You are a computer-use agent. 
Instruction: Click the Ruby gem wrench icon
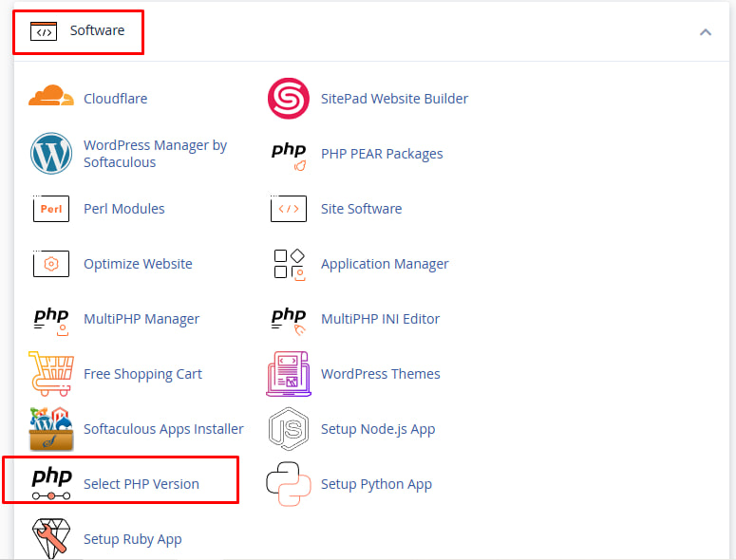[x=51, y=538]
